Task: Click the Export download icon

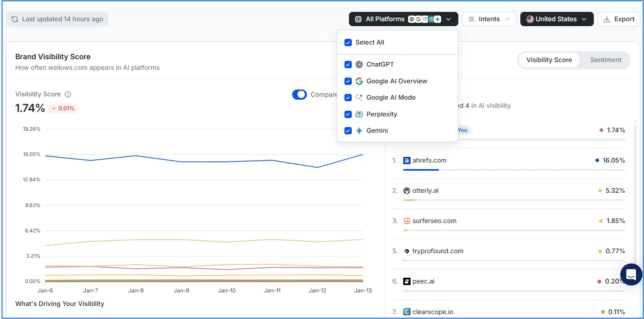Action: [x=607, y=19]
